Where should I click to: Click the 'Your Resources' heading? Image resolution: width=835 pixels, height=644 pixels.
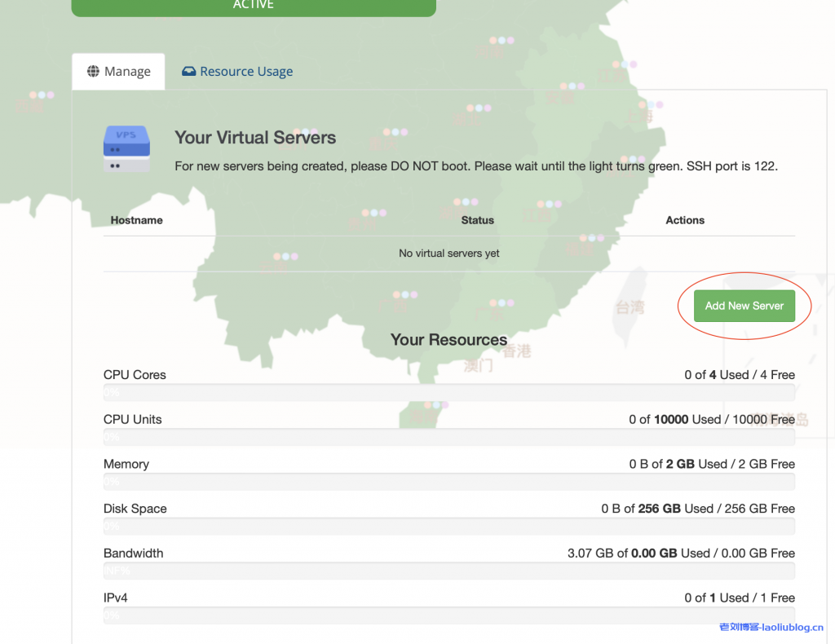coord(448,340)
